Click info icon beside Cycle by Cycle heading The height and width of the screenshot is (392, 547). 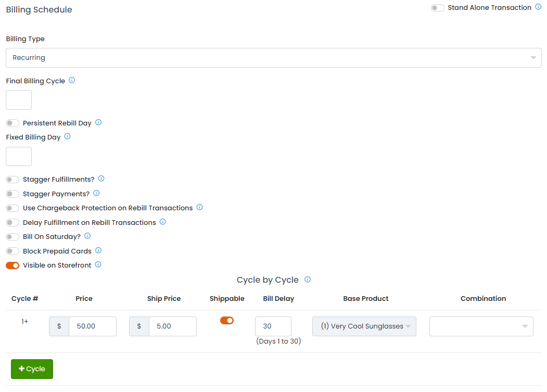(x=308, y=280)
